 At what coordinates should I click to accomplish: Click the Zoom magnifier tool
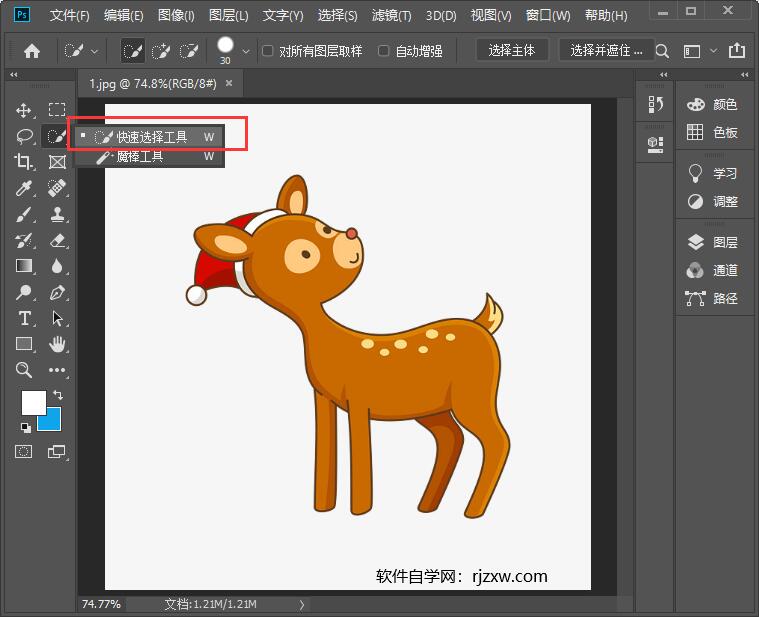click(x=24, y=370)
